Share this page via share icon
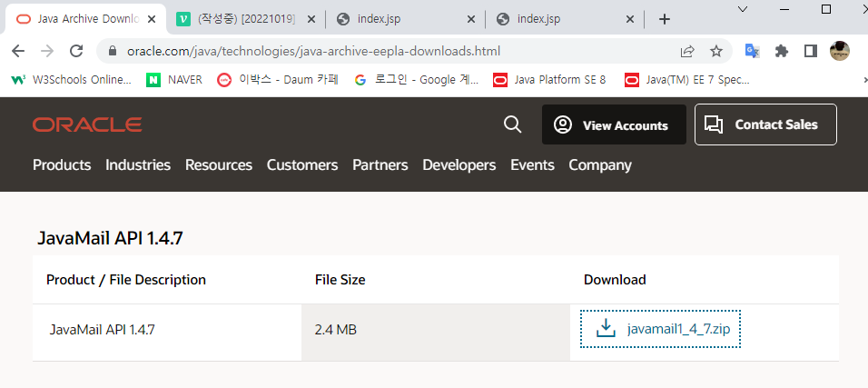Screen dimensions: 868x388 (687, 52)
